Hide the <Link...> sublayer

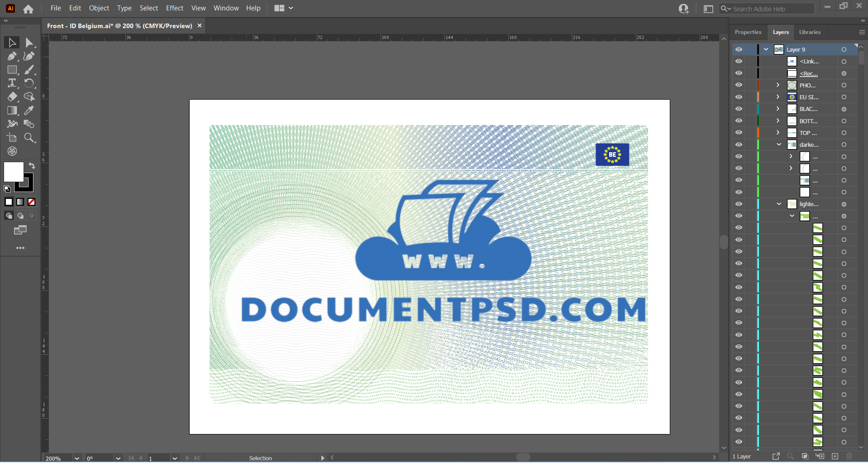739,61
